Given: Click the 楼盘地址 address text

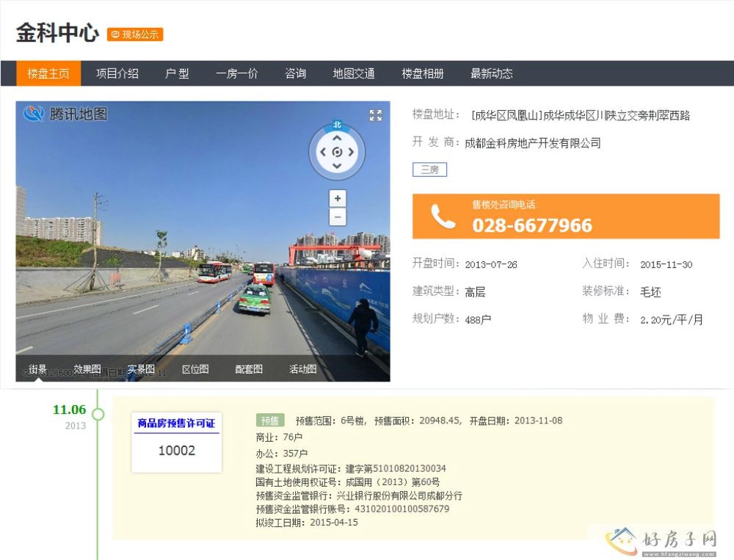Looking at the screenshot, I should click(x=581, y=115).
